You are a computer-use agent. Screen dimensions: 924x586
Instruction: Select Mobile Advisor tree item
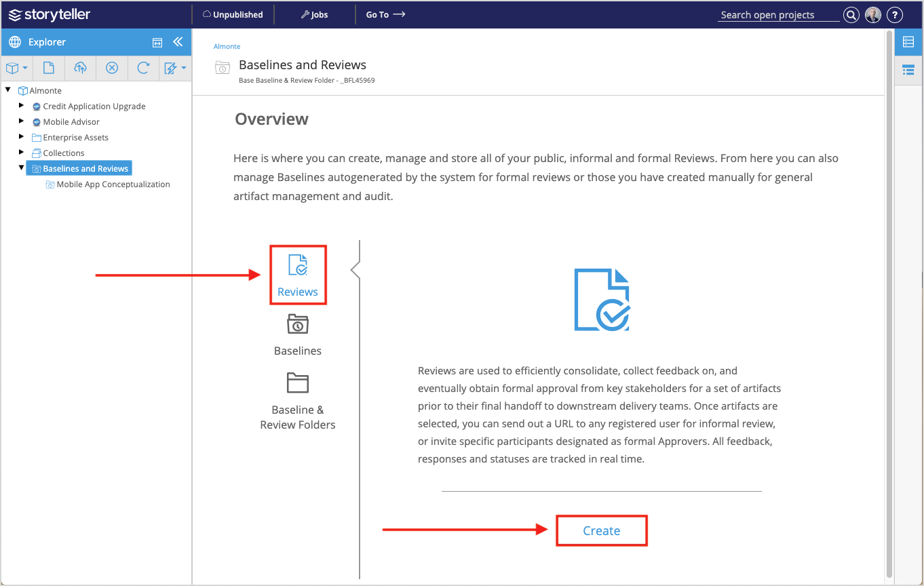click(x=71, y=121)
